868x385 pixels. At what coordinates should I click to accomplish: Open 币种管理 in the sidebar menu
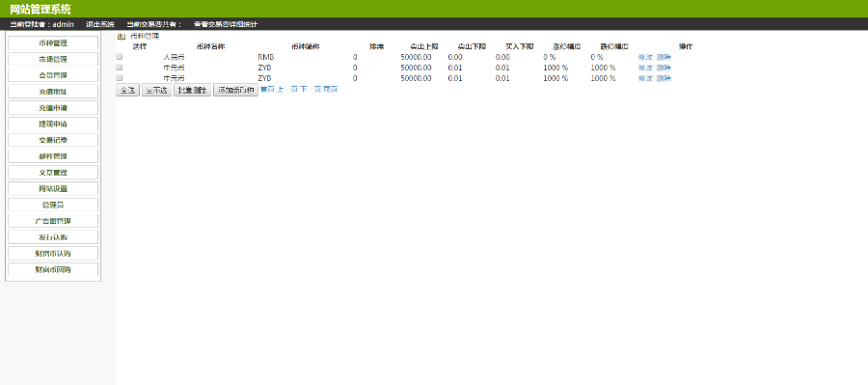click(53, 42)
